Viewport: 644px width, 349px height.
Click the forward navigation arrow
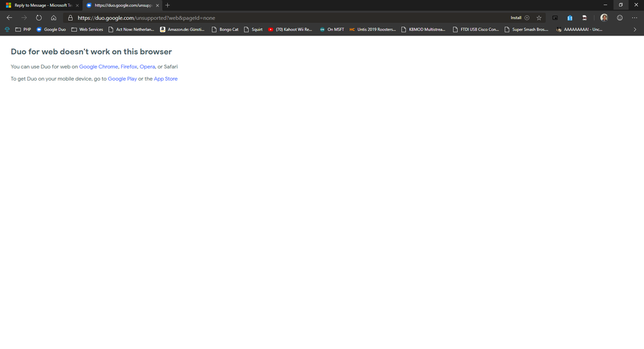pyautogui.click(x=24, y=17)
